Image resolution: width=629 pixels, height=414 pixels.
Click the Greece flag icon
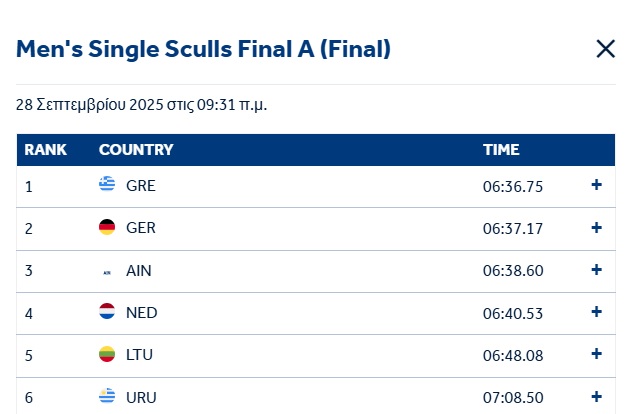pos(107,185)
